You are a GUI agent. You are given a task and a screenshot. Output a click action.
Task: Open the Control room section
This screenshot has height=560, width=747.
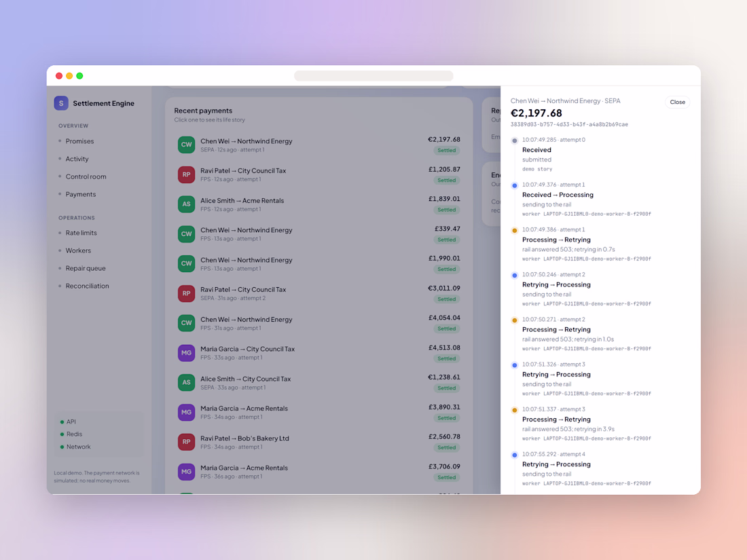[x=86, y=176]
